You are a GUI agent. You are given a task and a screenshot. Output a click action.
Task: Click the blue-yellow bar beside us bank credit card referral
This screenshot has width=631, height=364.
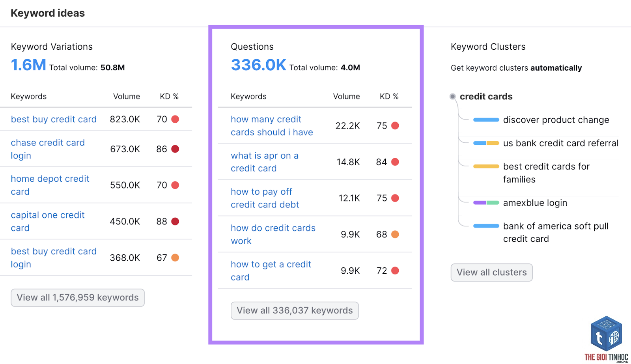click(486, 143)
